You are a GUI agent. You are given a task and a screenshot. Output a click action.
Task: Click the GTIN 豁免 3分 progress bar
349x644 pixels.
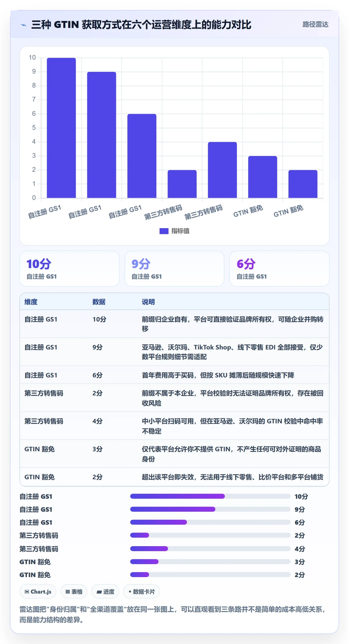click(210, 562)
